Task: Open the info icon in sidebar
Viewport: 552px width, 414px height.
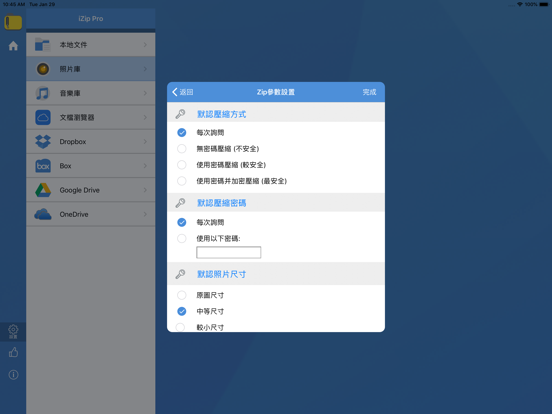Action: 13,375
